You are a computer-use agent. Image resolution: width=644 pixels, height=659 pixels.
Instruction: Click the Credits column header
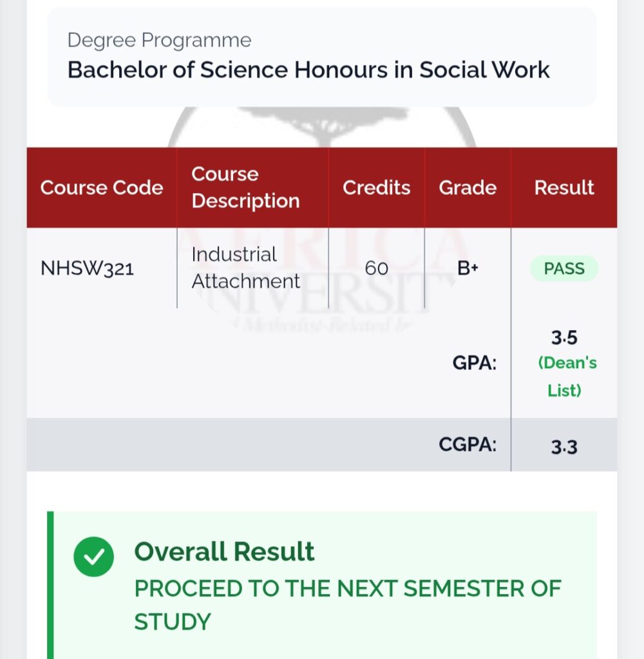coord(377,187)
